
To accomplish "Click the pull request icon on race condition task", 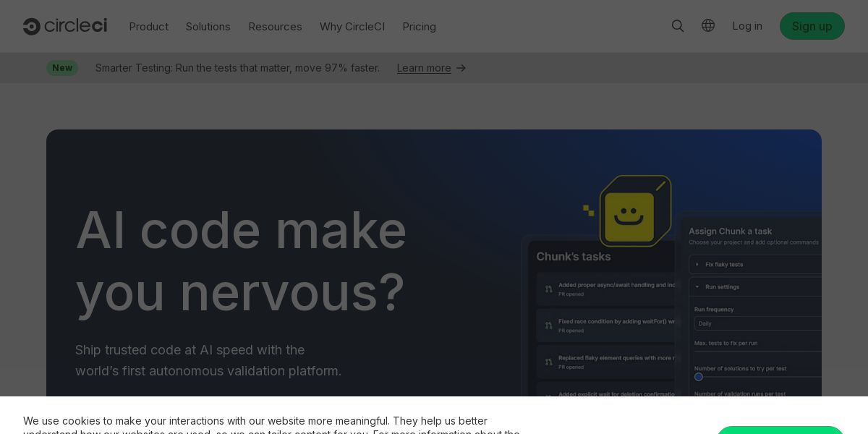I will click(548, 325).
